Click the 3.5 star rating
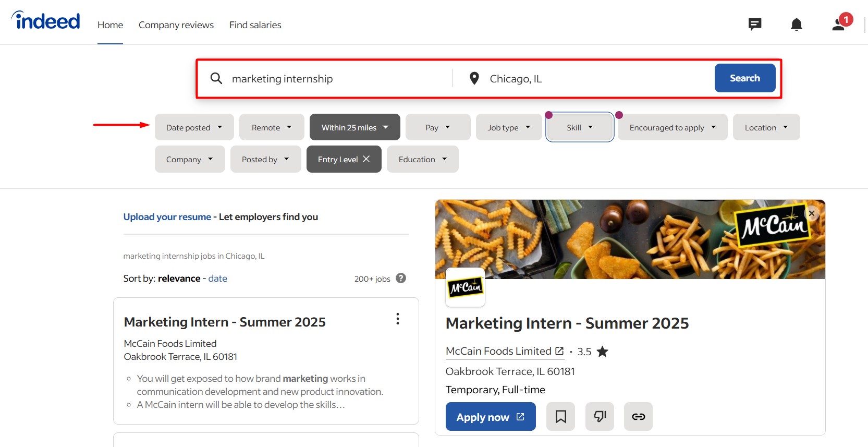The height and width of the screenshot is (447, 868). coord(593,352)
